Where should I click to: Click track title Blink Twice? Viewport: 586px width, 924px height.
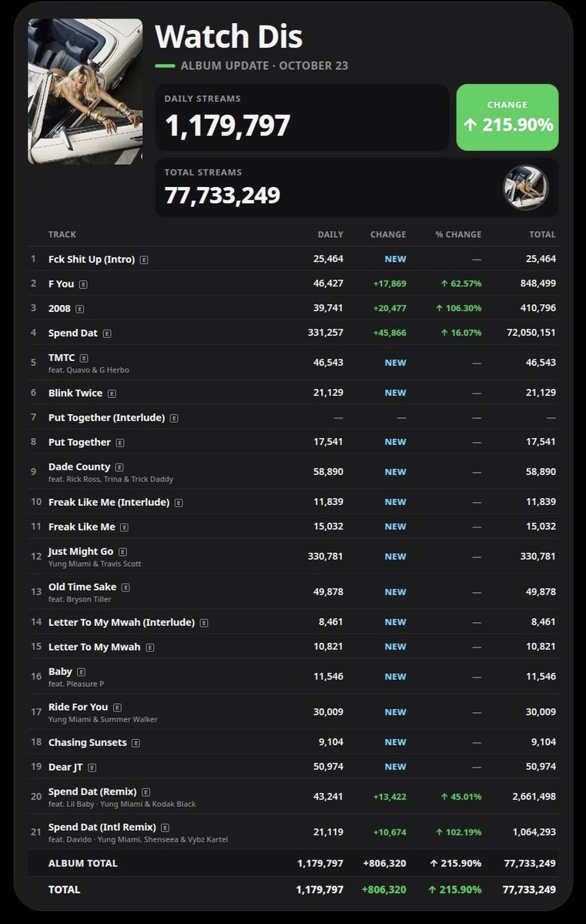[75, 393]
